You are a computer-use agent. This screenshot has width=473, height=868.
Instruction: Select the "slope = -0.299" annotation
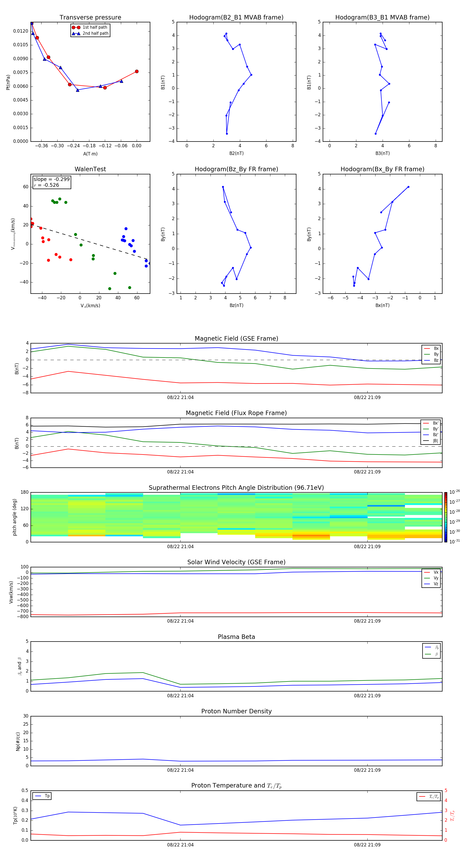tap(52, 179)
